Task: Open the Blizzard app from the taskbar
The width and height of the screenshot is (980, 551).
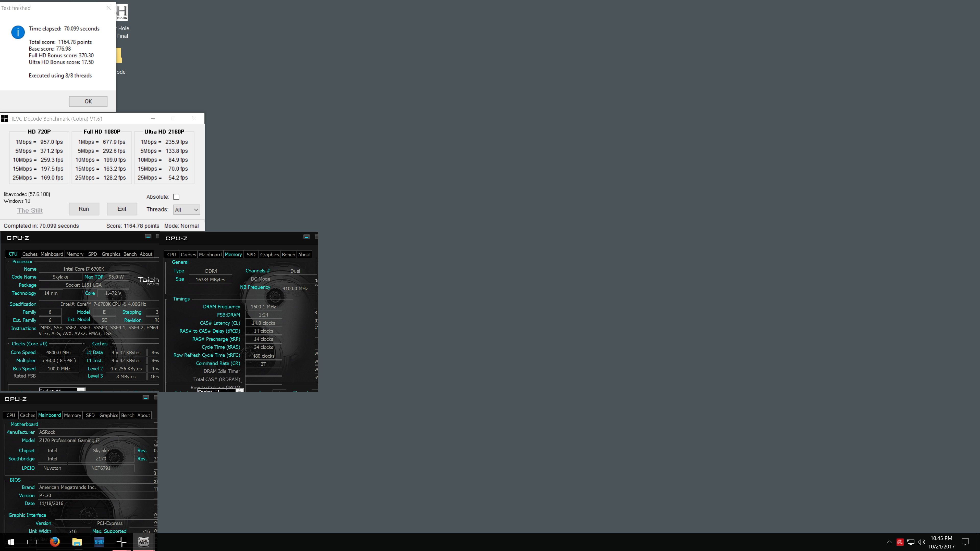Action: coord(99,542)
